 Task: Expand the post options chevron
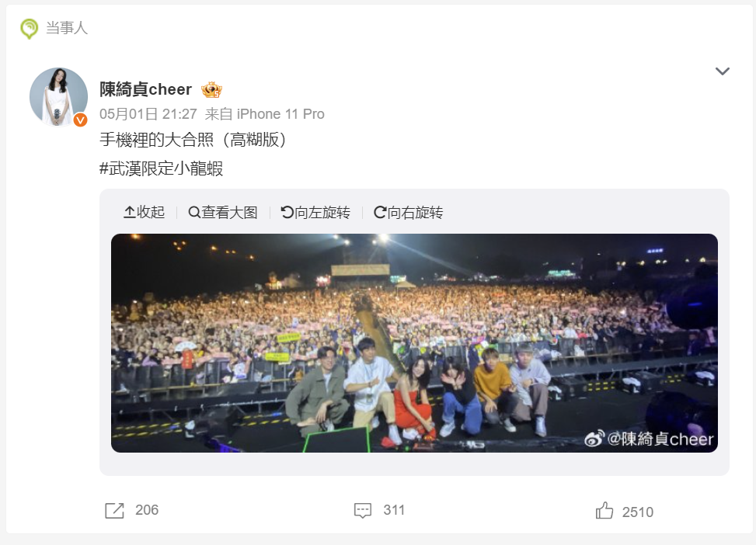pyautogui.click(x=723, y=71)
